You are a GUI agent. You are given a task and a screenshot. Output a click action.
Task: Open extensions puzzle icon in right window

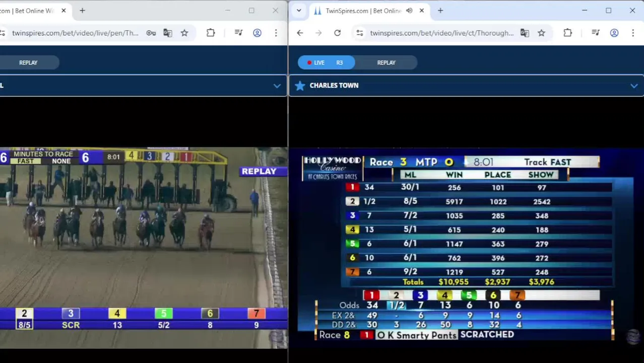pos(567,33)
